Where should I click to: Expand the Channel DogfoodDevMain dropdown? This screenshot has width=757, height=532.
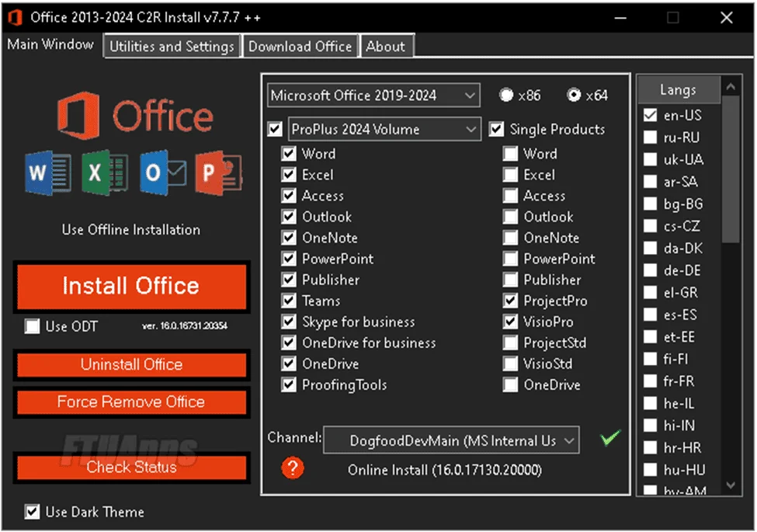tap(451, 440)
